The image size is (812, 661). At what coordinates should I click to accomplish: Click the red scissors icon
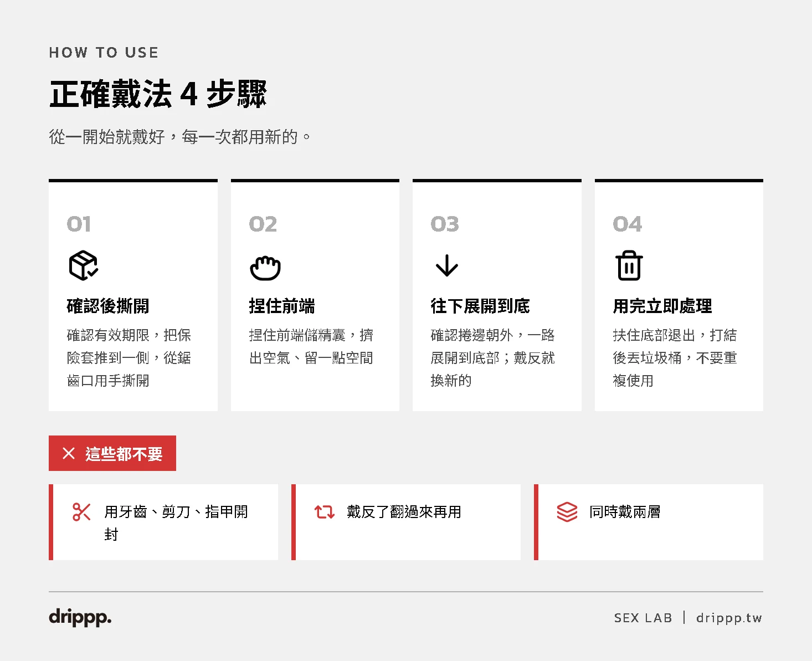[81, 511]
